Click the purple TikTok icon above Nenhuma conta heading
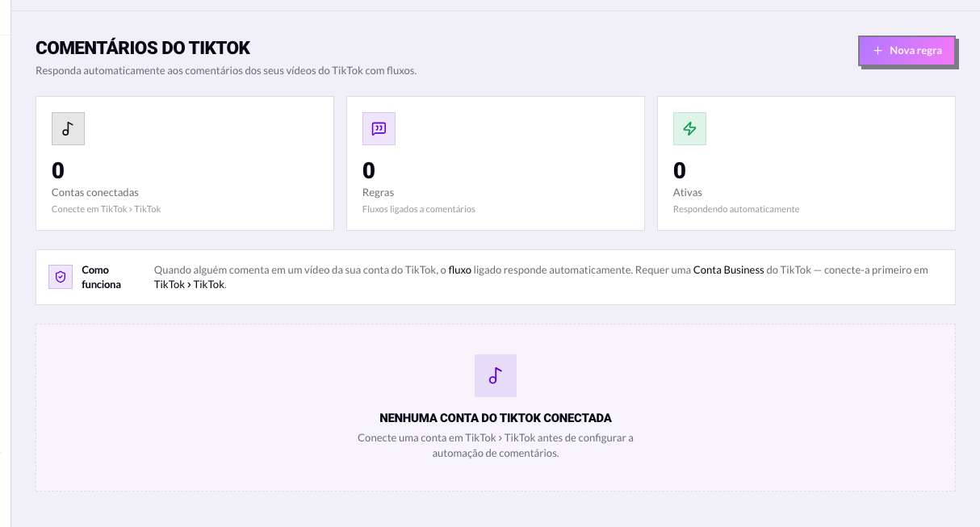Viewport: 980px width, 527px height. [496, 375]
